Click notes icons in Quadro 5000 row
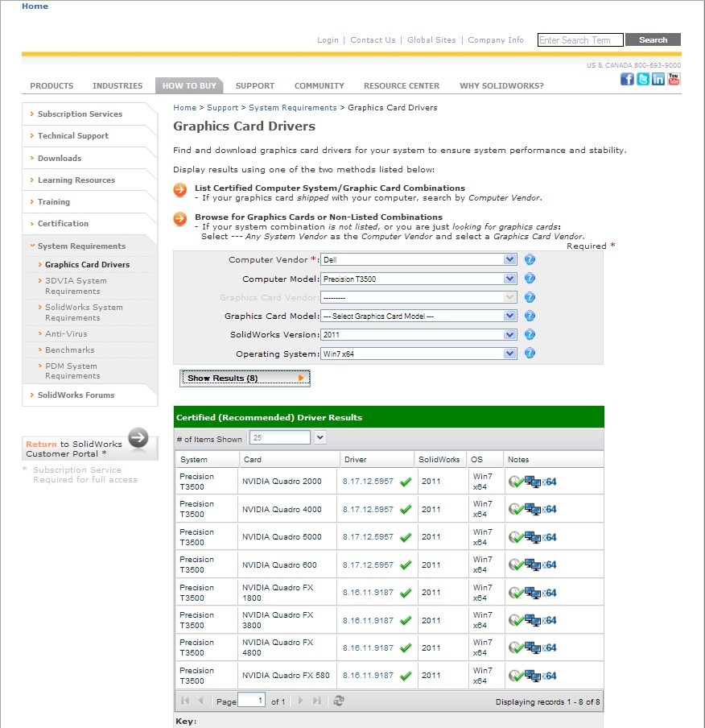The height and width of the screenshot is (728, 705). [x=532, y=536]
